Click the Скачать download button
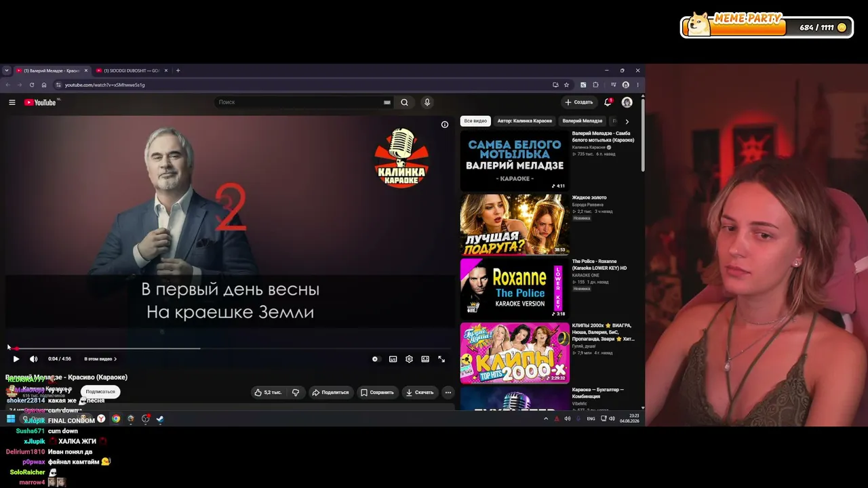The width and height of the screenshot is (868, 488). (419, 392)
